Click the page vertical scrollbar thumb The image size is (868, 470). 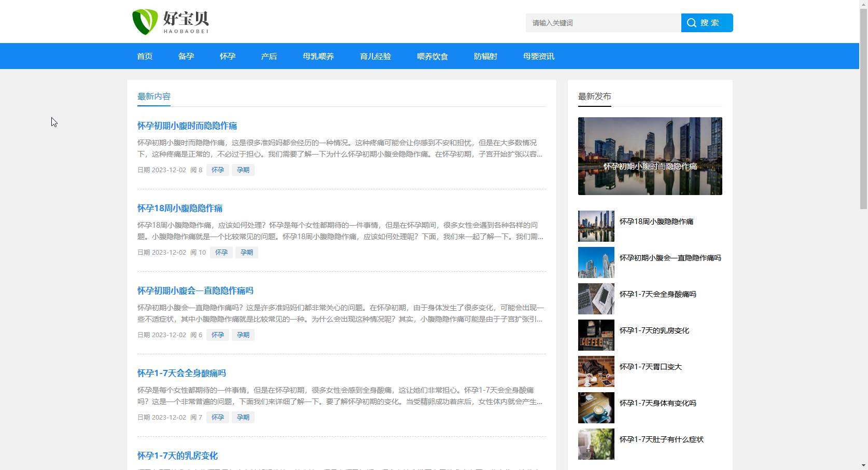pos(863,109)
